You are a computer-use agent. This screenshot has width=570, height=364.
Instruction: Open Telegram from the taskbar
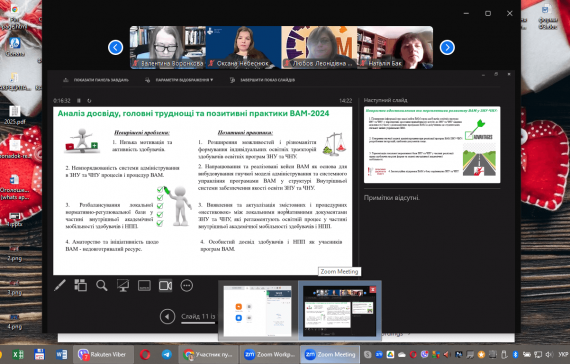point(166,354)
